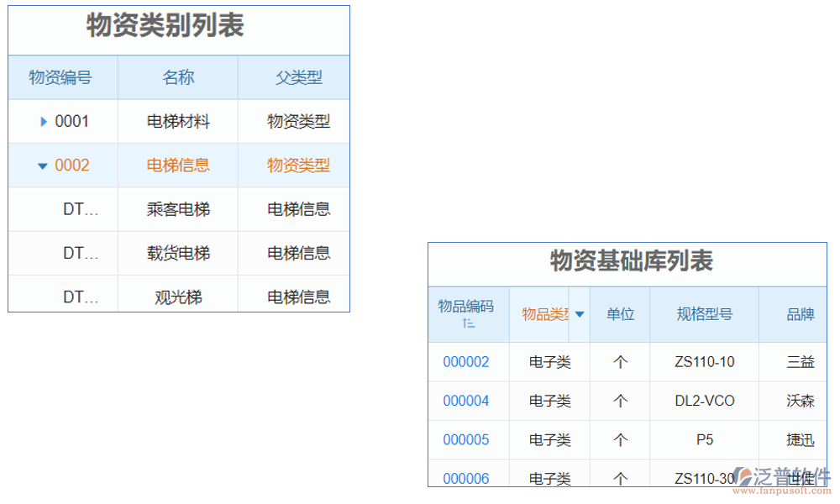The image size is (840, 504).
Task: Select the 观光梯 category row
Action: pyautogui.click(x=177, y=296)
